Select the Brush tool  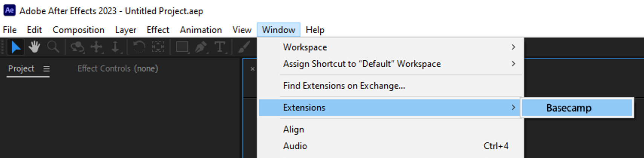244,47
